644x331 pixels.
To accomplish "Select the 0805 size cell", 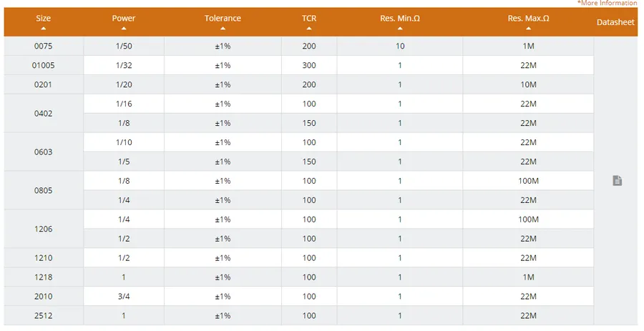I will tap(44, 191).
